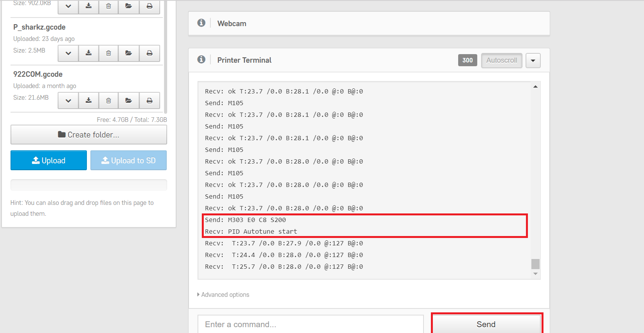Click the terminal line reading T:24.4
The height and width of the screenshot is (333, 644).
(284, 255)
